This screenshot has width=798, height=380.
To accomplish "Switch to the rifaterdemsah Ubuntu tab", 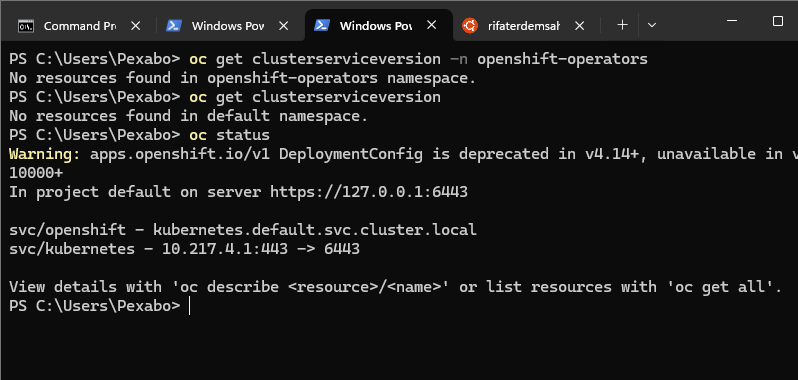I will [x=524, y=25].
